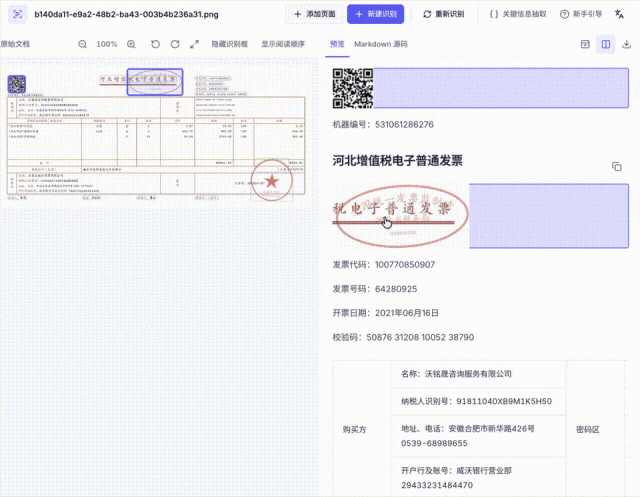This screenshot has height=497, width=640.
Task: Click the 河北增值税电子普通发票 heading
Action: pyautogui.click(x=398, y=161)
